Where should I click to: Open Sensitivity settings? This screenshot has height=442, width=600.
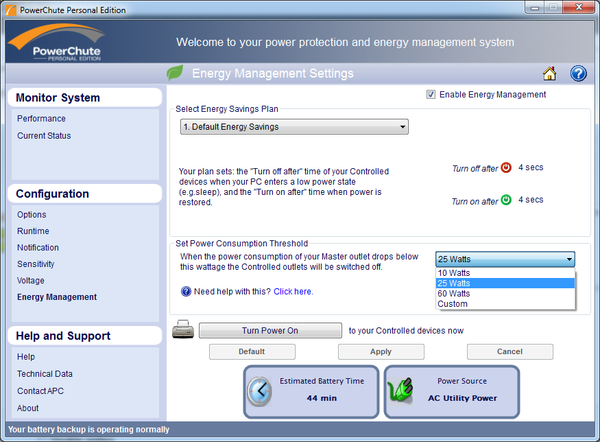point(36,264)
